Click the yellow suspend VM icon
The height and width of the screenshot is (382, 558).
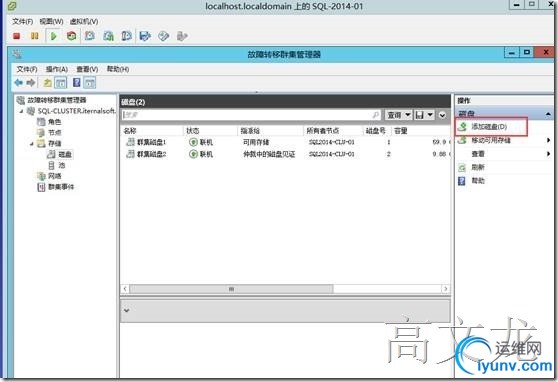pyautogui.click(x=35, y=36)
